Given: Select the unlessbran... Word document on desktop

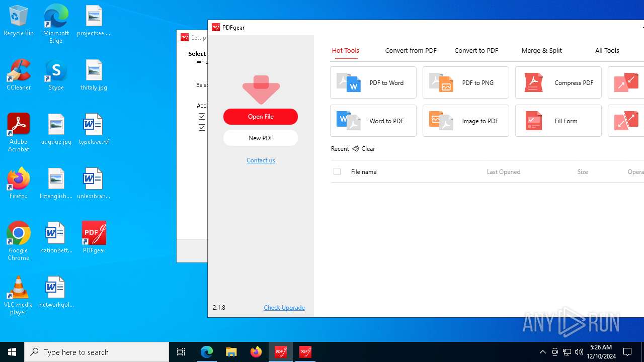Looking at the screenshot, I should (94, 184).
